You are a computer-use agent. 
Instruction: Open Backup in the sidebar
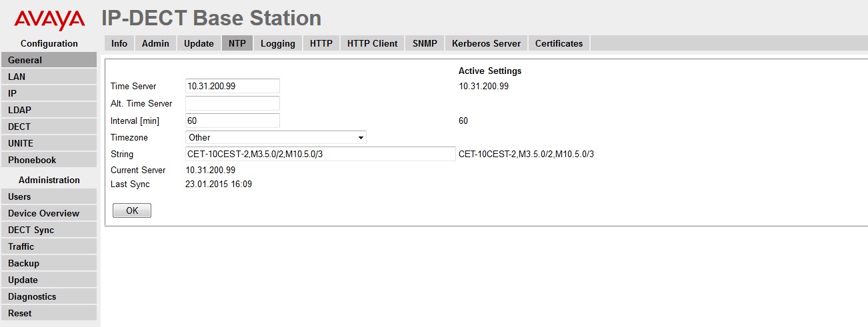49,263
